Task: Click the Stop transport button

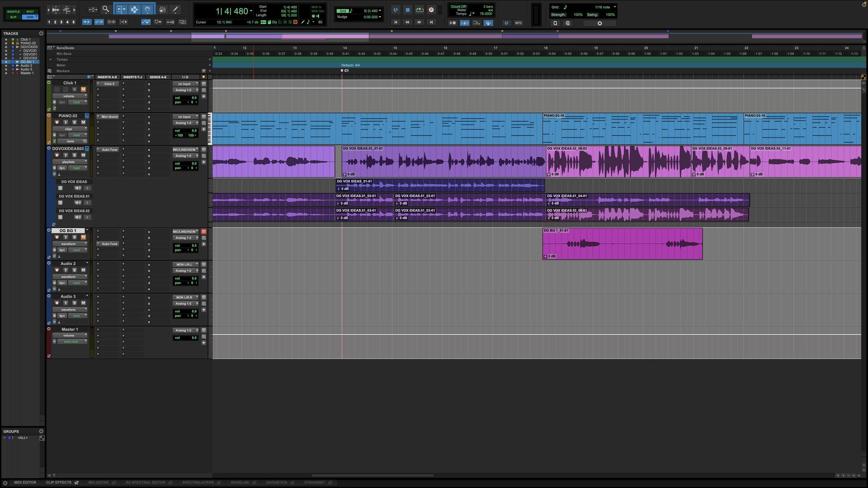Action: point(408,10)
